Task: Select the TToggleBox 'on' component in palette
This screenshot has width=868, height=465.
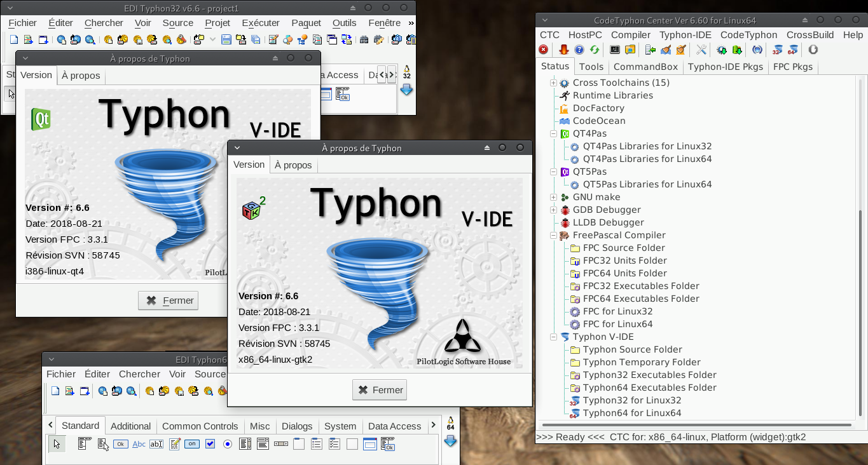Action: (x=192, y=444)
